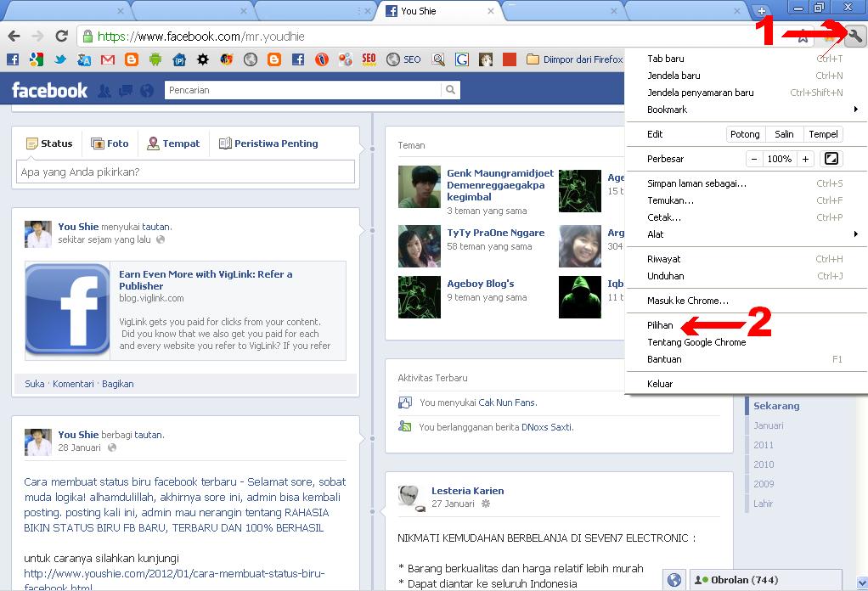Viewport: 868px width, 591px height.
Task: Expand the Bookmark submenu
Action: [747, 110]
